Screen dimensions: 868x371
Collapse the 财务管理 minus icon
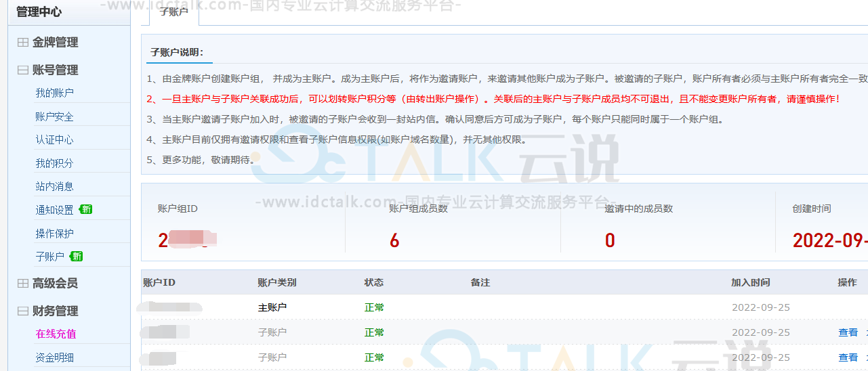[x=22, y=311]
